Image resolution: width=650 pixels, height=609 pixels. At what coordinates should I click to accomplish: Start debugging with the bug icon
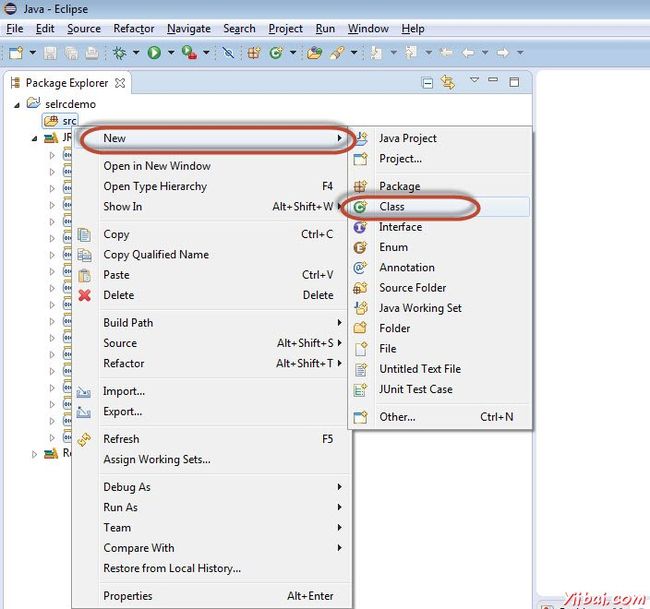click(120, 53)
